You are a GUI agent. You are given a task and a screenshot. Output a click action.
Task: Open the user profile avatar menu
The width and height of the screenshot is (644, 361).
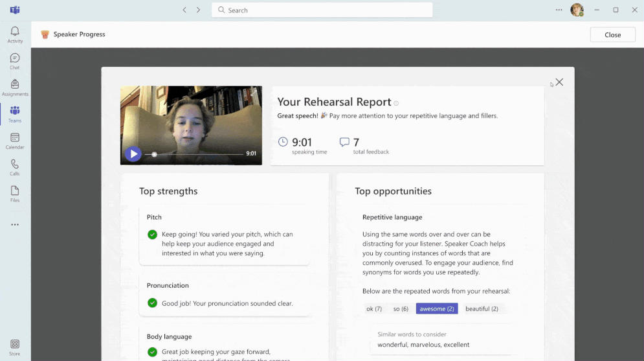click(x=577, y=10)
